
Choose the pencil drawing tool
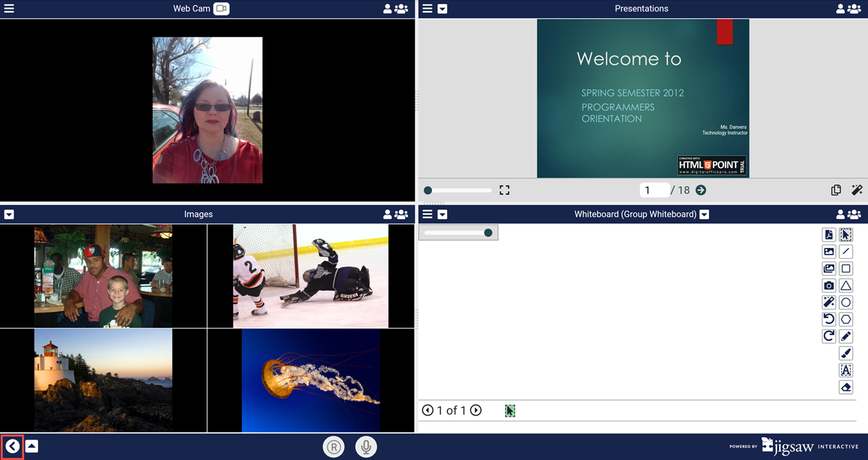click(x=846, y=337)
